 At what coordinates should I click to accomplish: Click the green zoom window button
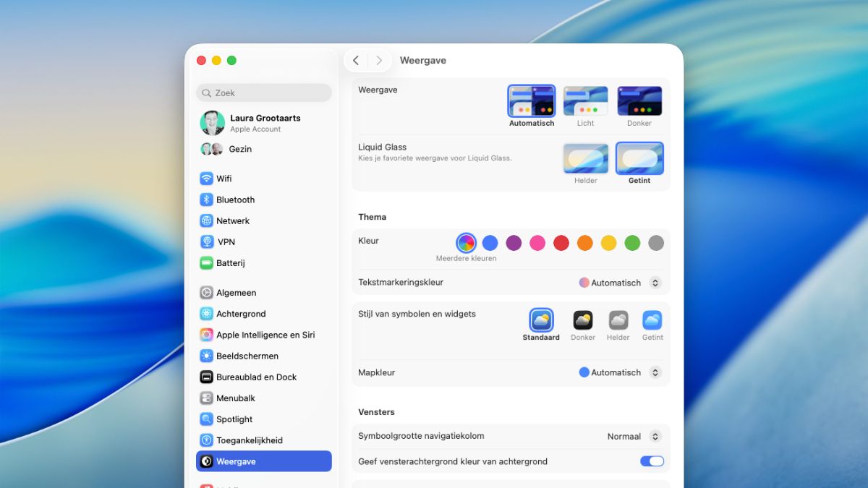pos(231,61)
